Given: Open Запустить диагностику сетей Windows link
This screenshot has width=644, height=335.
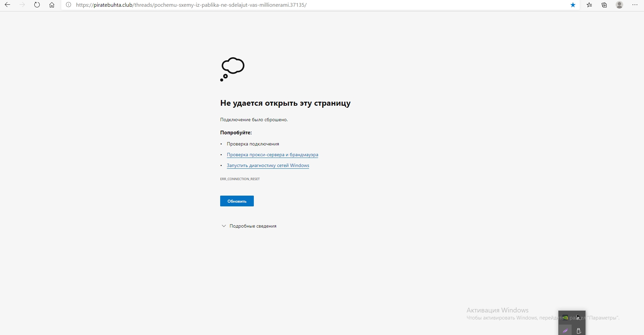Looking at the screenshot, I should tap(268, 166).
